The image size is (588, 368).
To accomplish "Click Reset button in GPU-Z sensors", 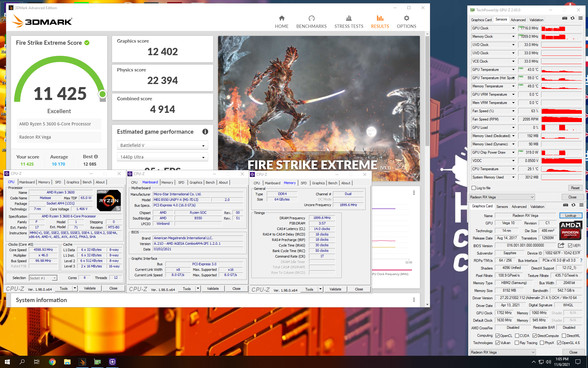I will 575,188.
